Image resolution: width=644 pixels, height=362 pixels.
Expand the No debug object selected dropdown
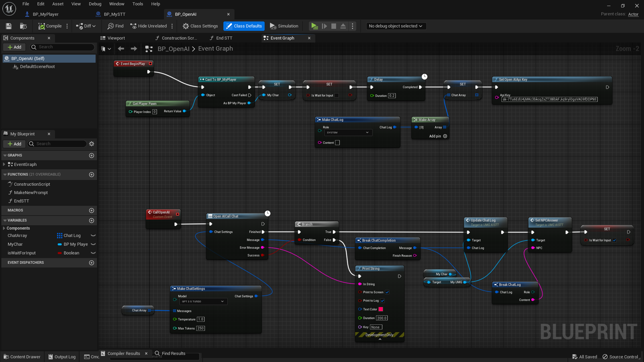396,26
